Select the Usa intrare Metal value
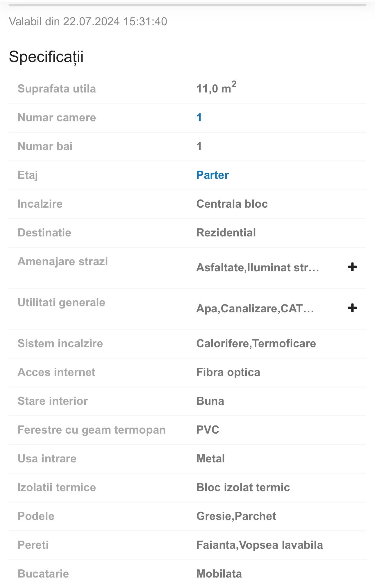This screenshot has height=588, width=375. 210,459
